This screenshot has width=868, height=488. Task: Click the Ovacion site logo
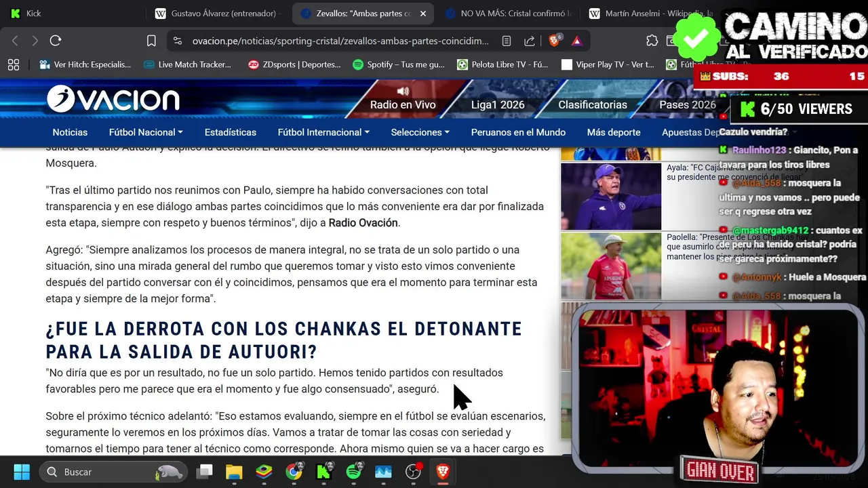click(113, 100)
